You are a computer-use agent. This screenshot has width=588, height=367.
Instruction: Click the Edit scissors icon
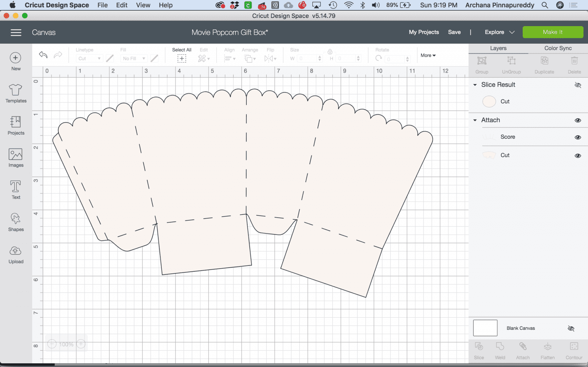202,59
